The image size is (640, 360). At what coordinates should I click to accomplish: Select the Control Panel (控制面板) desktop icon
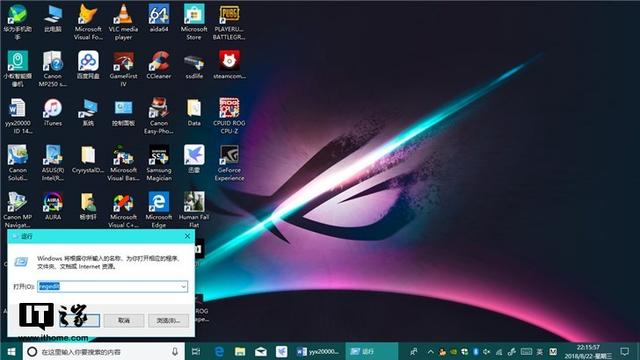click(x=123, y=112)
